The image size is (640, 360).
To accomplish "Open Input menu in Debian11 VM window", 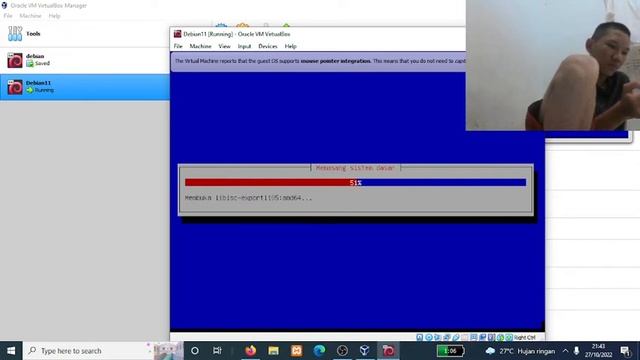I will 244,46.
